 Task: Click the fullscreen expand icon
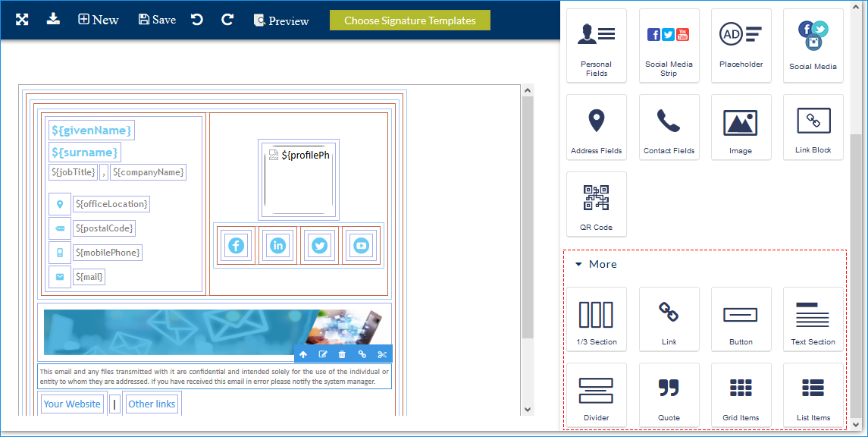[22, 20]
